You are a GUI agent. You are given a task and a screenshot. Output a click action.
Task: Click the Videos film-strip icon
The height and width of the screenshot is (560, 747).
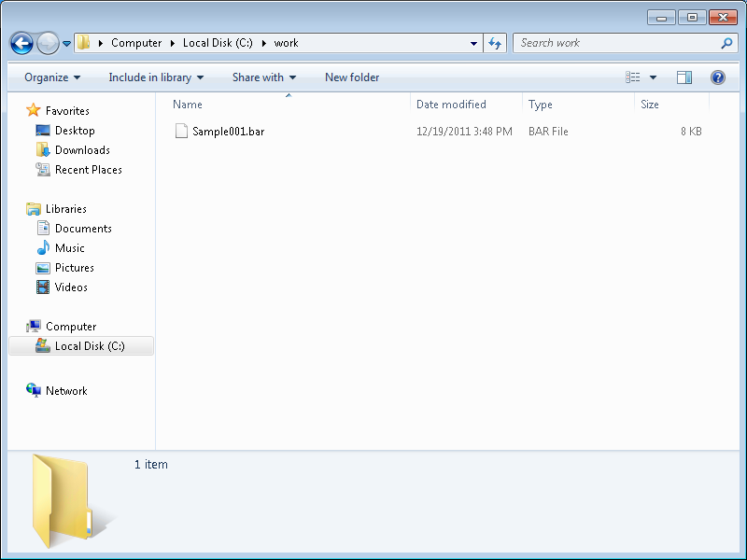click(x=43, y=287)
